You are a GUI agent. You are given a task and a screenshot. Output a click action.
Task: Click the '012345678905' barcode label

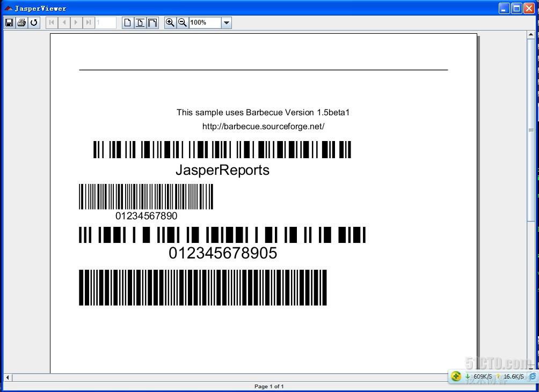(223, 253)
